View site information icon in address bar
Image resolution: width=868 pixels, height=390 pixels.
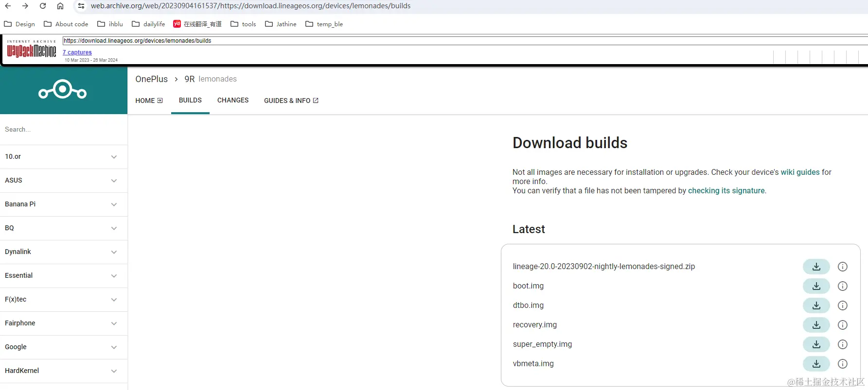(x=81, y=6)
